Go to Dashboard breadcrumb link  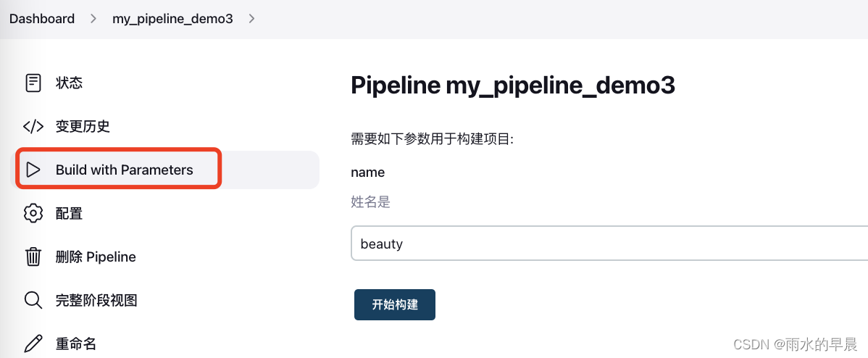click(42, 19)
